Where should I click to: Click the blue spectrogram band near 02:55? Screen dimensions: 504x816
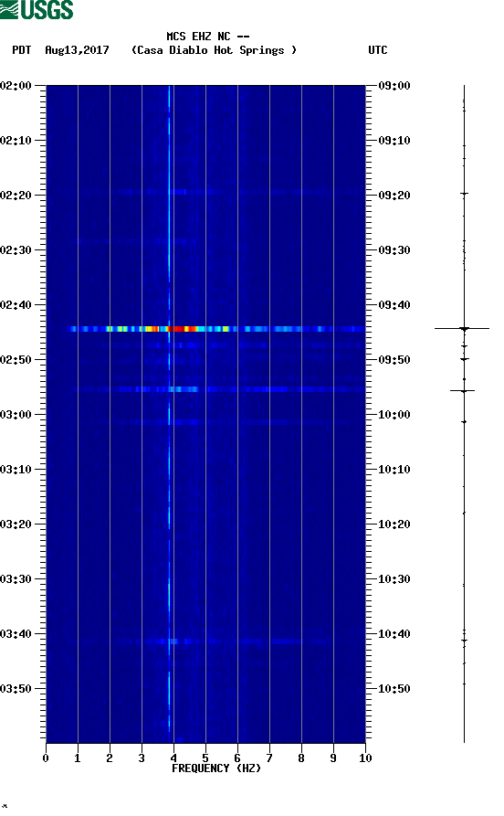coord(218,389)
